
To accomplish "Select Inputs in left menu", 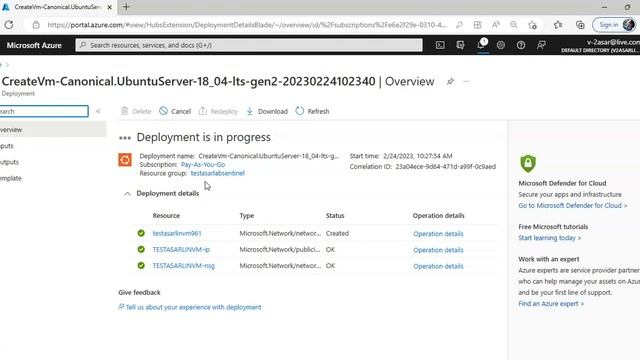I will (x=7, y=146).
